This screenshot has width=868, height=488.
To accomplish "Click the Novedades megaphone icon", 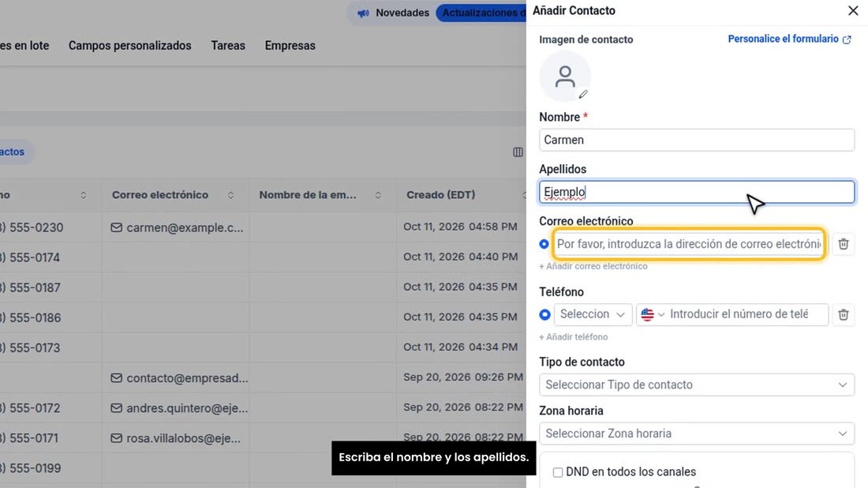I will click(x=363, y=13).
